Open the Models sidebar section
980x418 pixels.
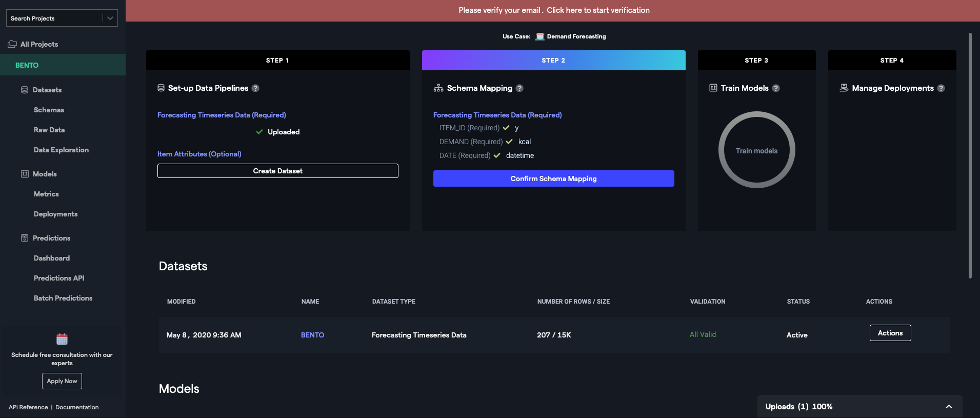click(45, 174)
